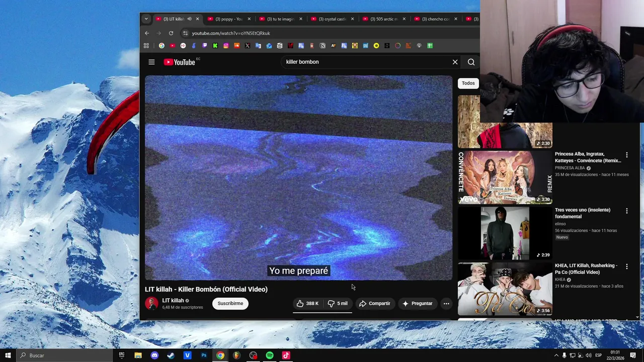Open the Notion bookmark icon
Image resolution: width=644 pixels, height=362 pixels.
pos(323,45)
